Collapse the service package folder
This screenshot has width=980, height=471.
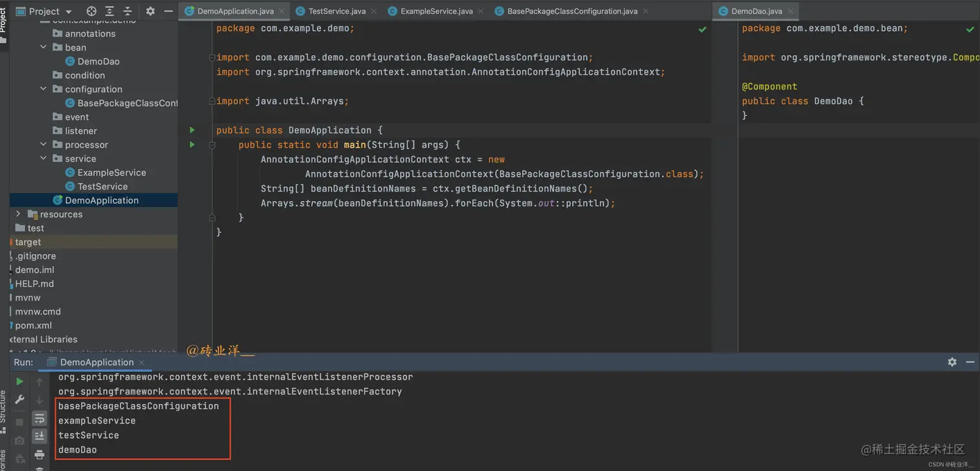click(x=43, y=158)
